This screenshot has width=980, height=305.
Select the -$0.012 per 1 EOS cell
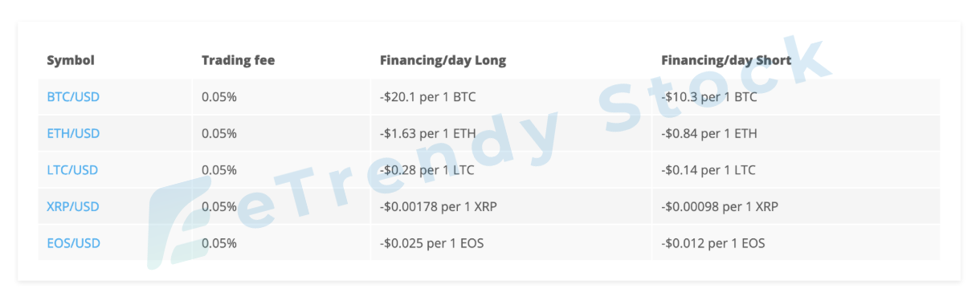pos(796,243)
